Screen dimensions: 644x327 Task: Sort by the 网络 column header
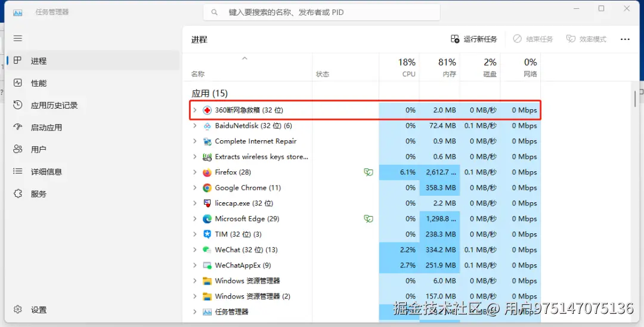tap(520, 67)
